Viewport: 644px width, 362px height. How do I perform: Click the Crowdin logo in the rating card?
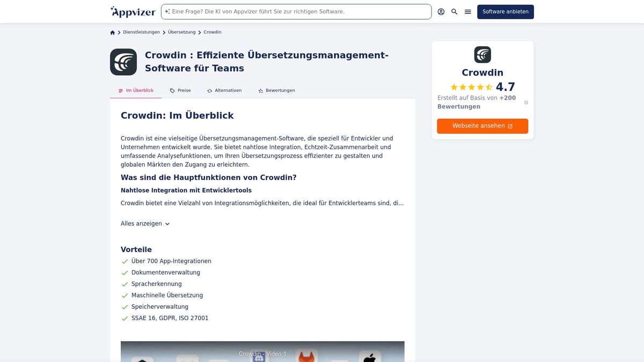(482, 55)
